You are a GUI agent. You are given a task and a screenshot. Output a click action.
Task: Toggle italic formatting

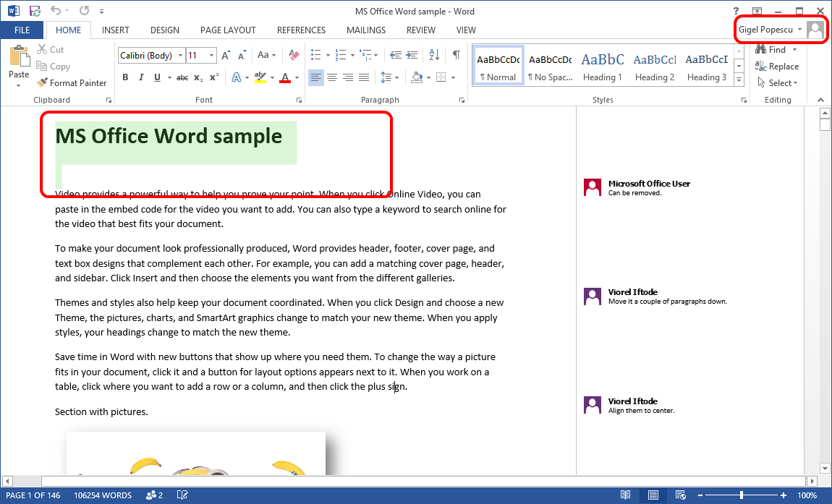[x=141, y=77]
